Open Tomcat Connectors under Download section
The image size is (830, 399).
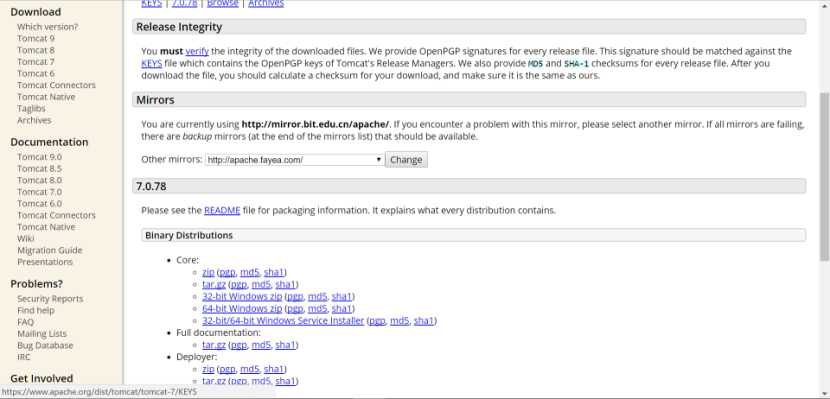pyautogui.click(x=56, y=85)
